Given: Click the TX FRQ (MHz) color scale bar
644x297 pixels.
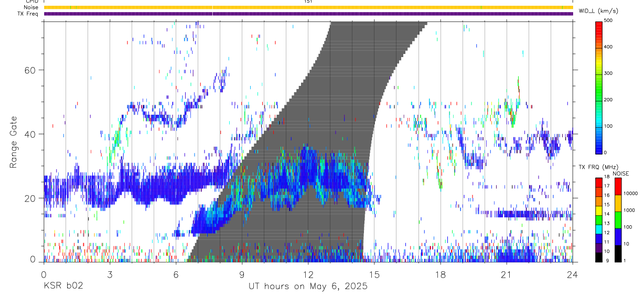Looking at the screenshot, I should click(599, 220).
